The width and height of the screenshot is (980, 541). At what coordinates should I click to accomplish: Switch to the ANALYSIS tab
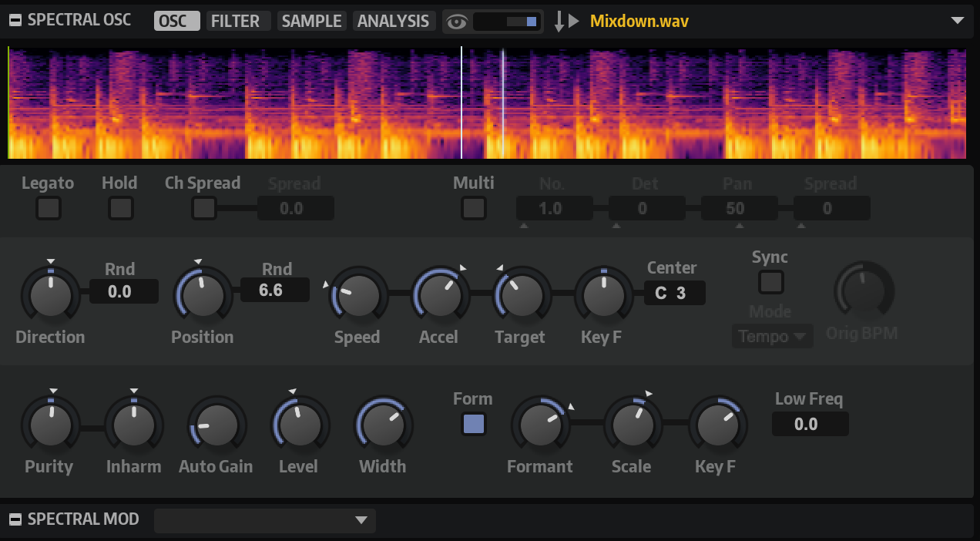click(394, 21)
